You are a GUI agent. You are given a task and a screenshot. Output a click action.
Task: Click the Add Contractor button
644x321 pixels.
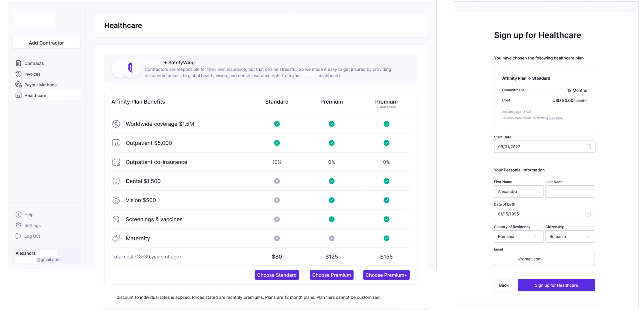click(46, 43)
